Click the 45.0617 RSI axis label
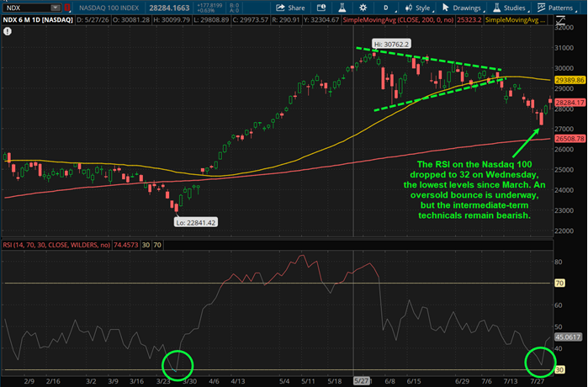This screenshot has width=588, height=387. point(568,337)
